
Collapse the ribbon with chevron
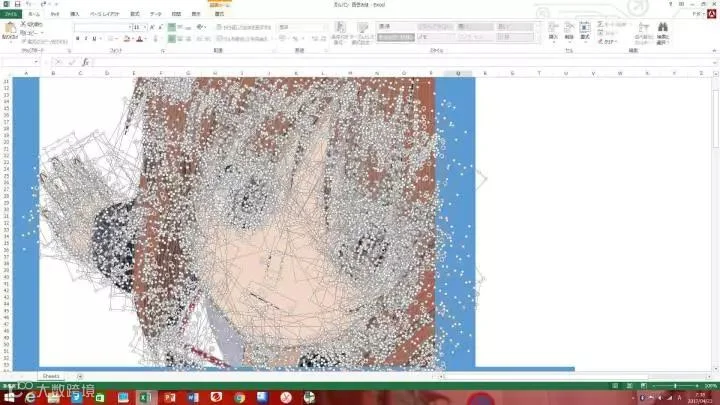click(714, 51)
